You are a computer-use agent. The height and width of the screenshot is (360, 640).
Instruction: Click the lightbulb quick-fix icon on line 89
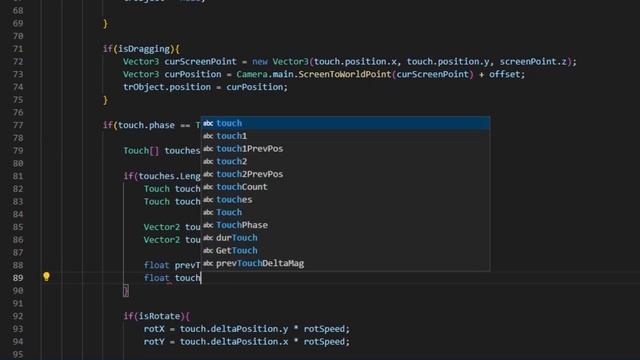tap(46, 277)
